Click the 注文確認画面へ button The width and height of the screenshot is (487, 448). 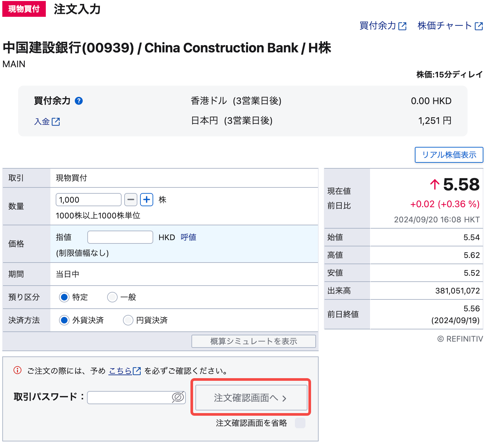(251, 398)
